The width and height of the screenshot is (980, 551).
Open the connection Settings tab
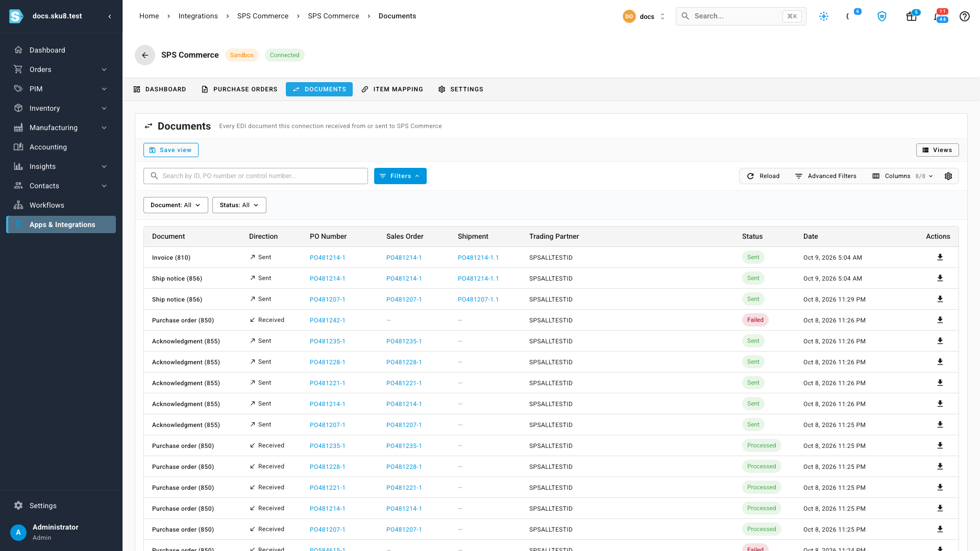pos(460,89)
